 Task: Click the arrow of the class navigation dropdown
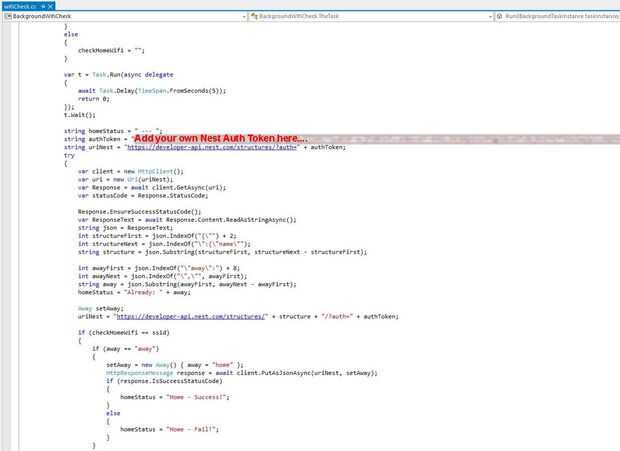(490, 17)
